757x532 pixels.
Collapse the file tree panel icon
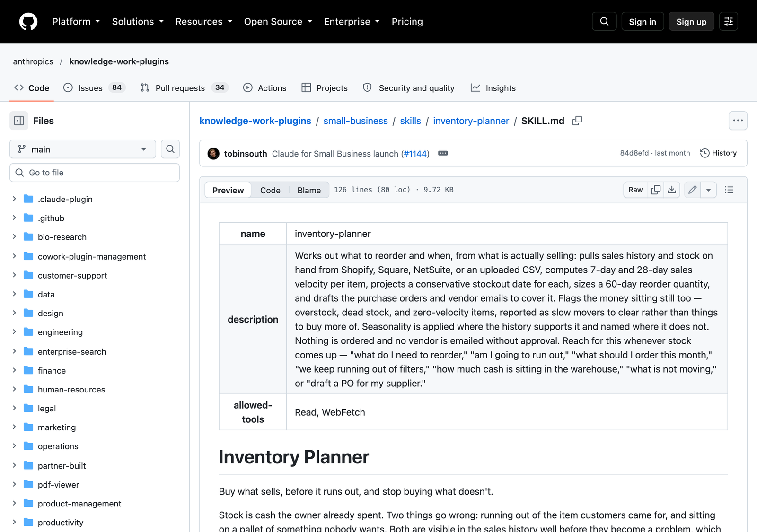click(x=19, y=121)
